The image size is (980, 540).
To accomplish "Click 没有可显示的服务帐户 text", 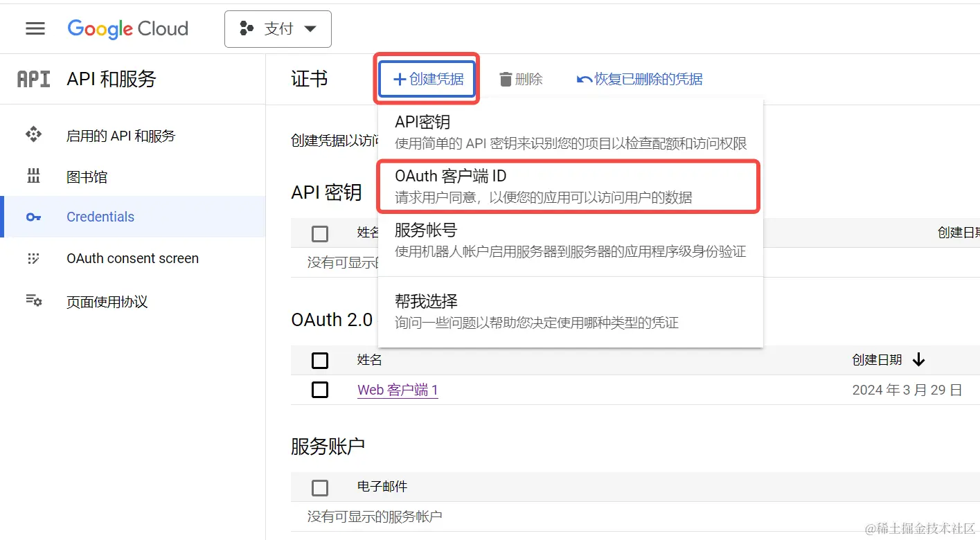I will (x=375, y=516).
